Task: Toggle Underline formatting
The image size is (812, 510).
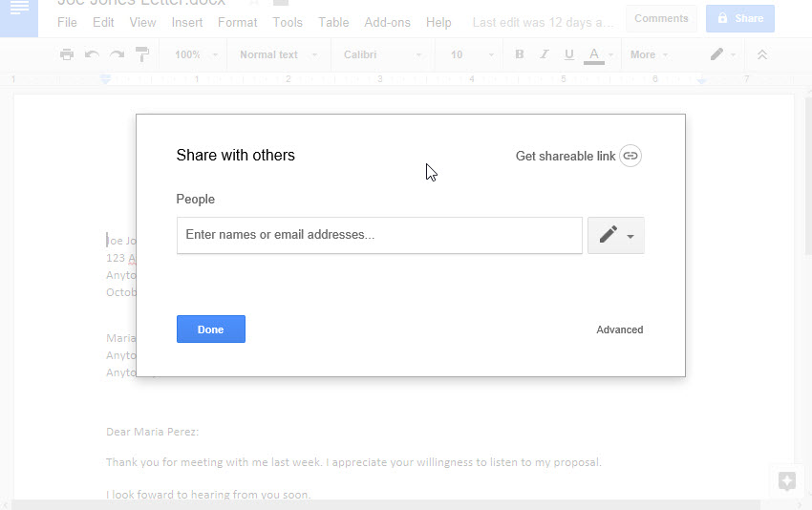Action: (569, 54)
